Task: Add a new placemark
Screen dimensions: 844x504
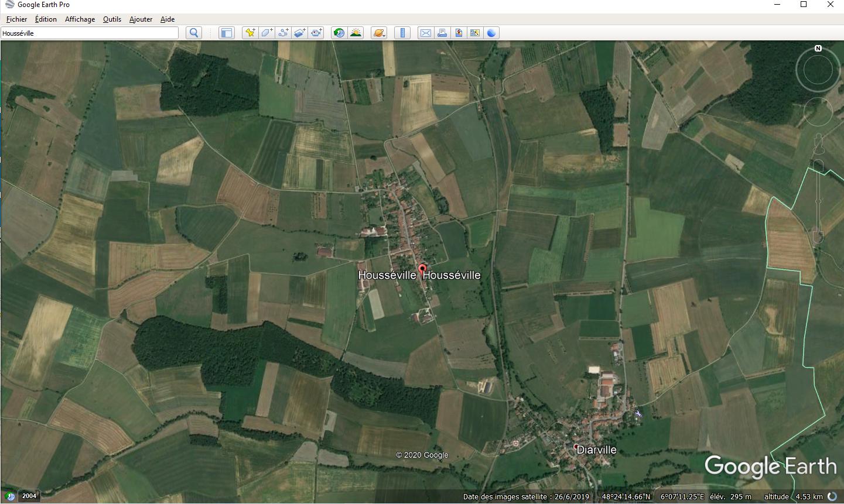Action: click(x=250, y=33)
